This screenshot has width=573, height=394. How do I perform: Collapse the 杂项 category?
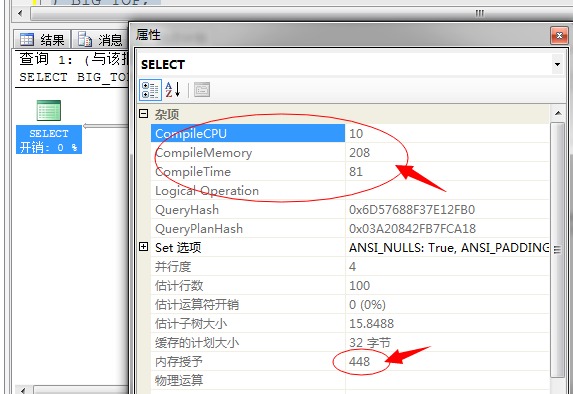point(144,114)
